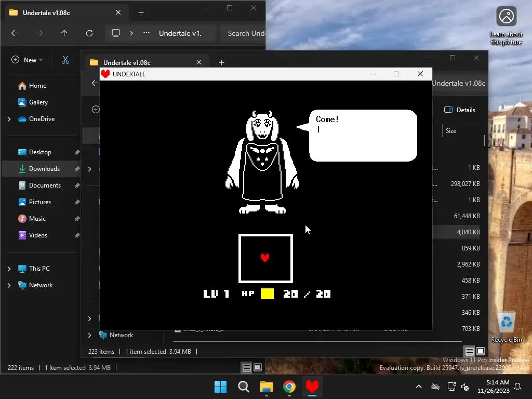Launch Google Chrome from the taskbar
The height and width of the screenshot is (399, 532).
tap(289, 387)
